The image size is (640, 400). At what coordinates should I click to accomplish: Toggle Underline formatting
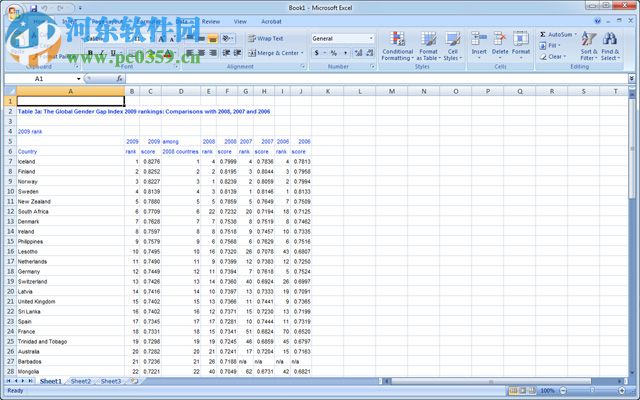pyautogui.click(x=113, y=53)
